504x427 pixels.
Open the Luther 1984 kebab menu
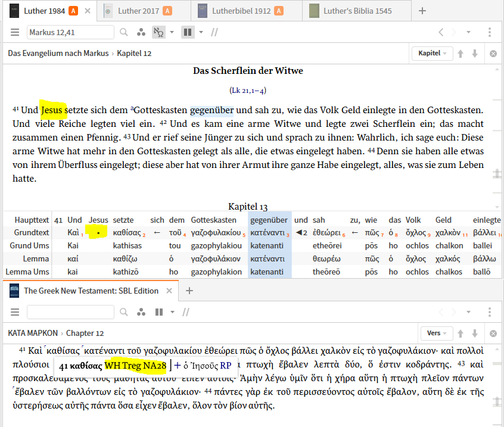point(490,32)
